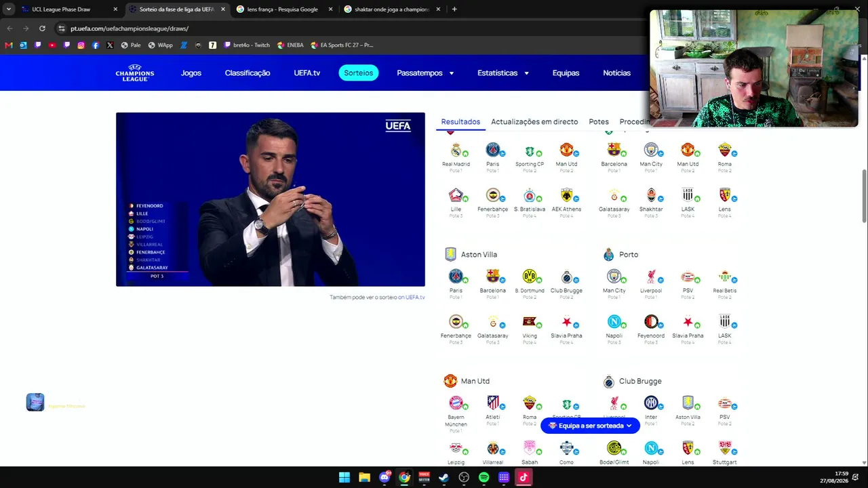Viewport: 868px width, 488px height.
Task: Click the AEK Athens crest
Action: coord(566,195)
